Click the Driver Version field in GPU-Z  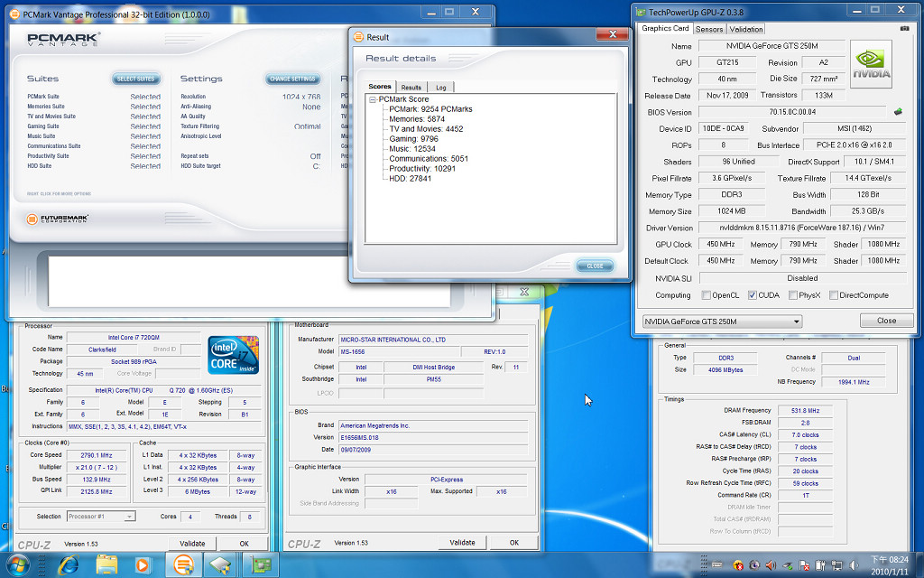coord(802,228)
